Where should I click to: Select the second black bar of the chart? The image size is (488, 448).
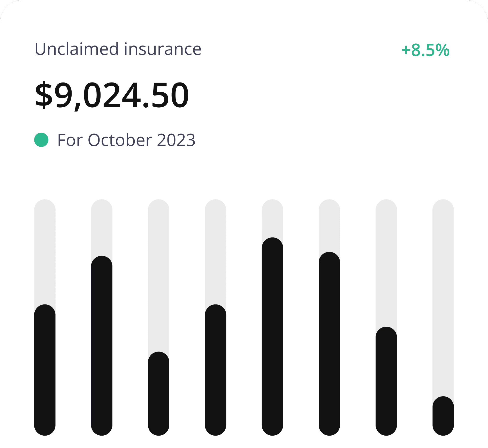click(x=102, y=346)
